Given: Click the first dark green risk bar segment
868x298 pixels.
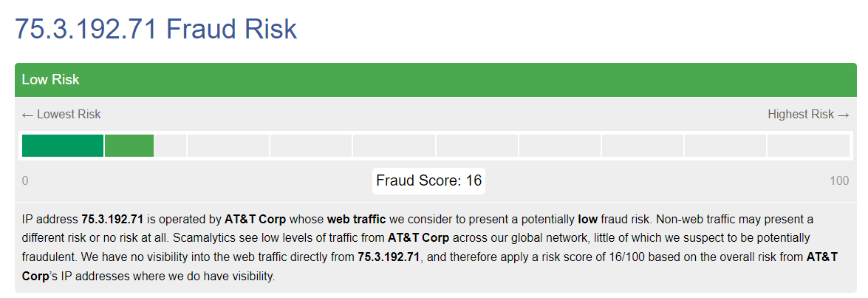Looking at the screenshot, I should click(x=63, y=146).
